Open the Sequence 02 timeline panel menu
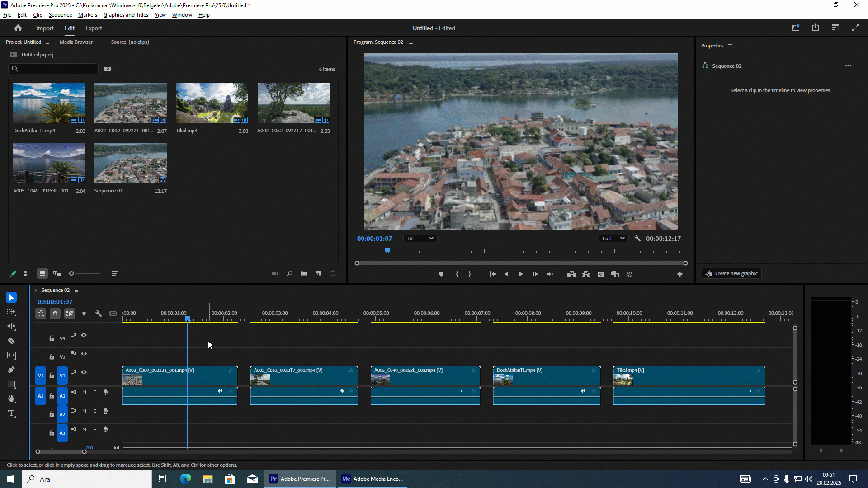 [76, 291]
